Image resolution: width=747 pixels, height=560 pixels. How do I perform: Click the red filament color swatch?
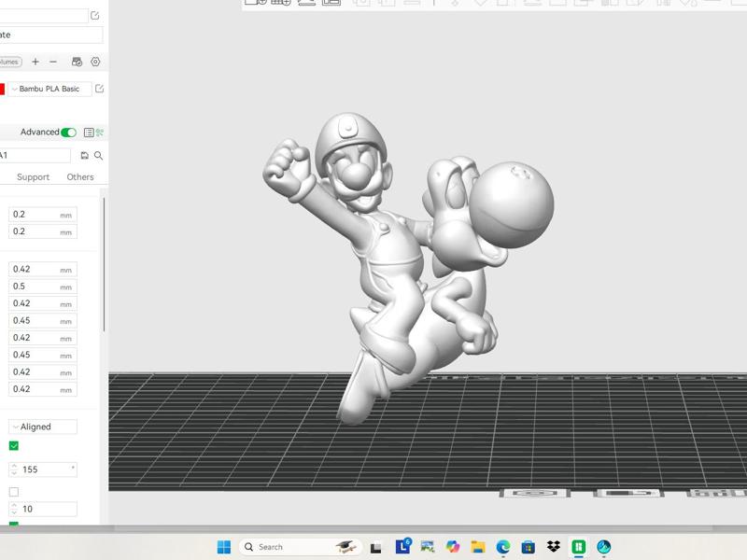(x=3, y=88)
